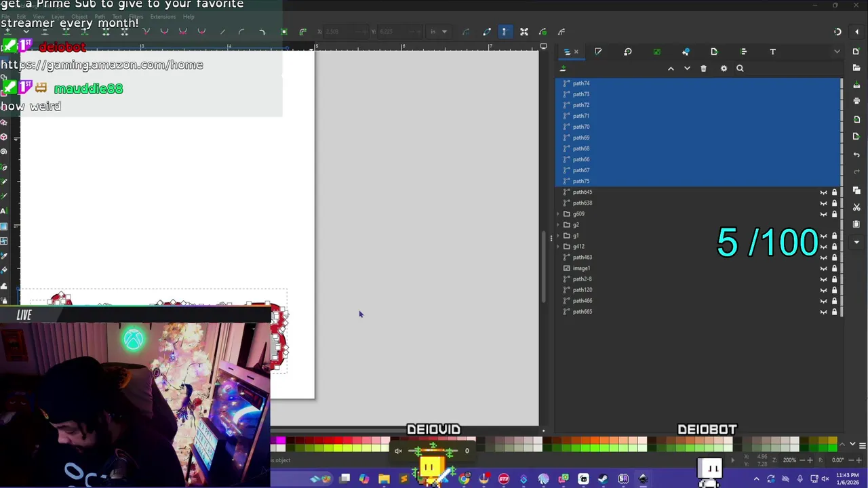Open Steam from the taskbar
This screenshot has height=488, width=868.
pyautogui.click(x=603, y=479)
